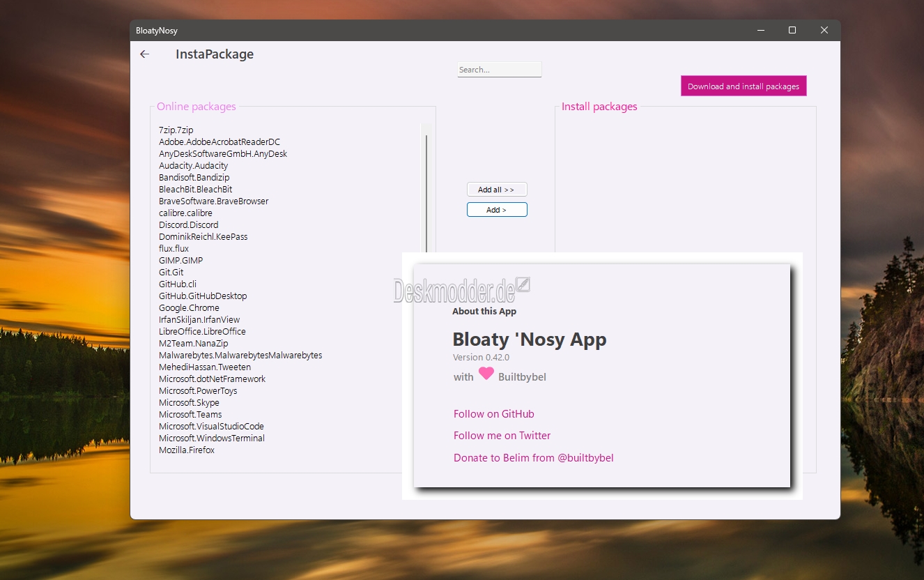Viewport: 924px width, 580px height.
Task: Select BleachBit.BleachBit package
Action: (x=196, y=190)
